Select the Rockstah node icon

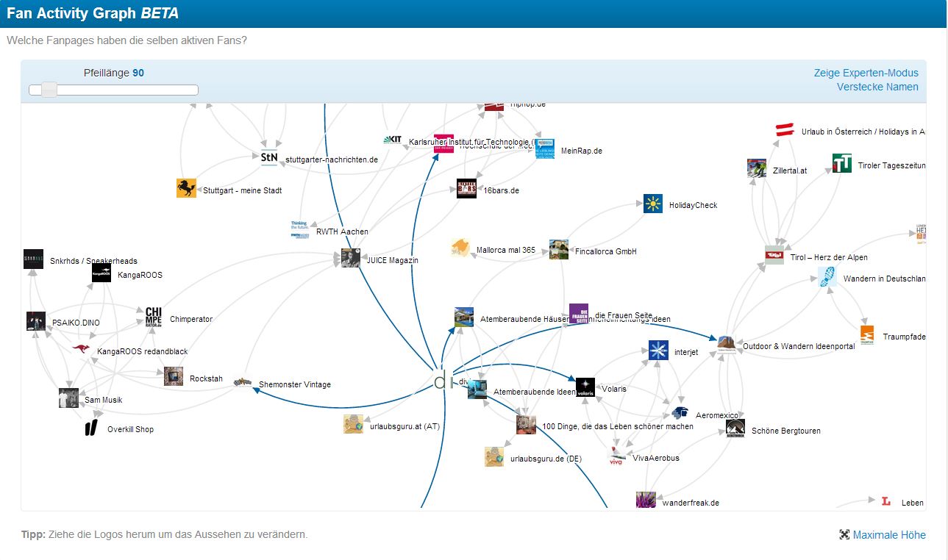click(174, 376)
